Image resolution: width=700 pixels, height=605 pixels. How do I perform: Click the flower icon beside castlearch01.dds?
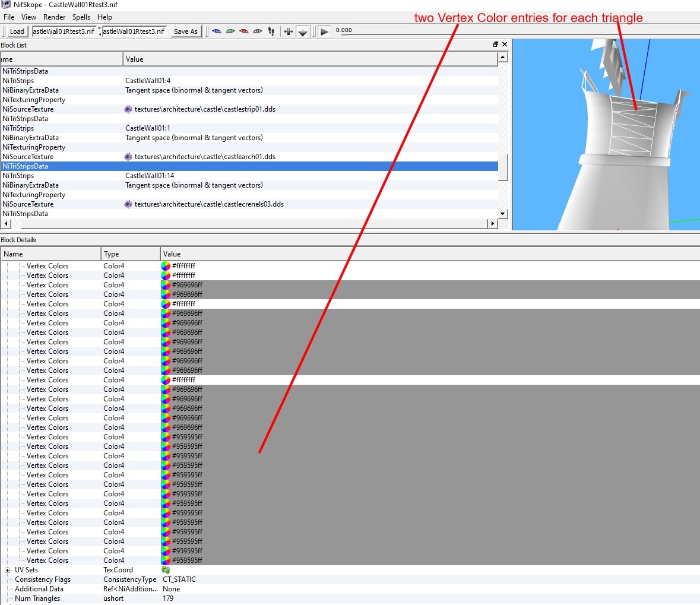(x=128, y=157)
